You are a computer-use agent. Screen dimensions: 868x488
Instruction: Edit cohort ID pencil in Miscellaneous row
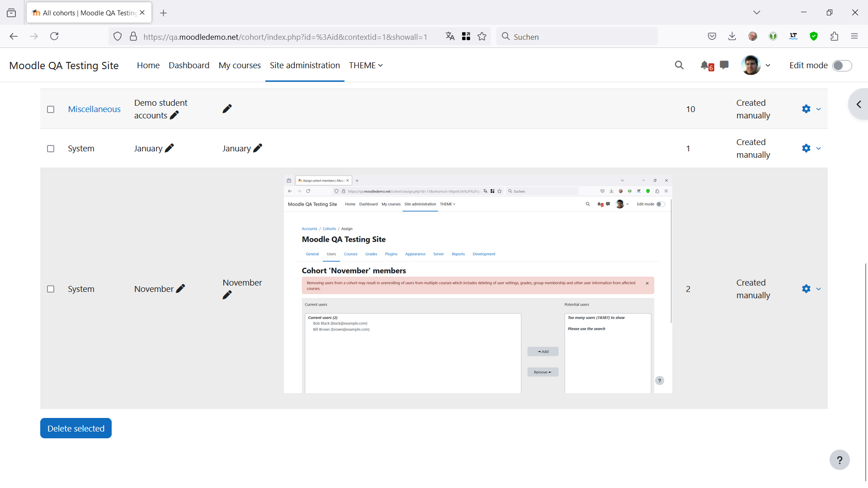(x=227, y=109)
